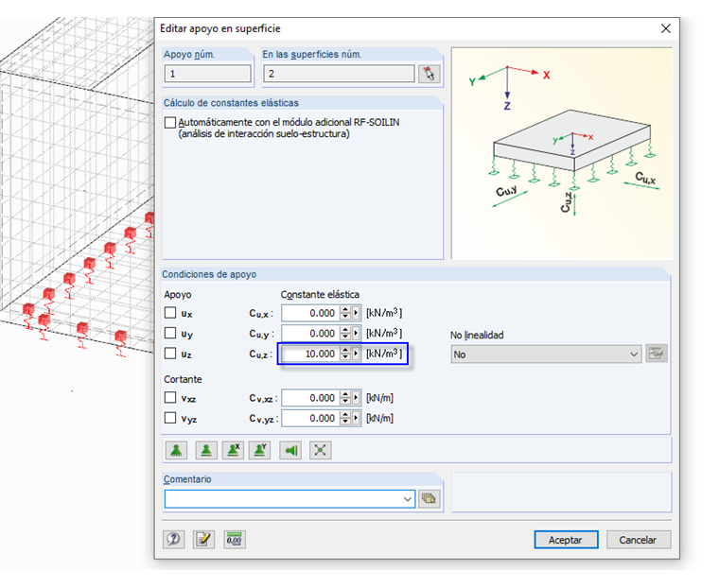Click the Cancelar button
The image size is (719, 588).
point(638,540)
